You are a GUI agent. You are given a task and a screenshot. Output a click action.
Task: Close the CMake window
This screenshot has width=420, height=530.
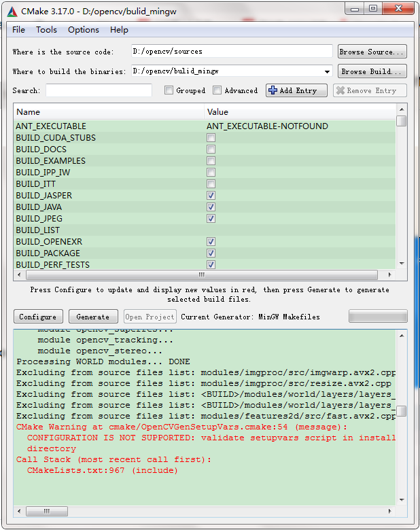(398, 9)
